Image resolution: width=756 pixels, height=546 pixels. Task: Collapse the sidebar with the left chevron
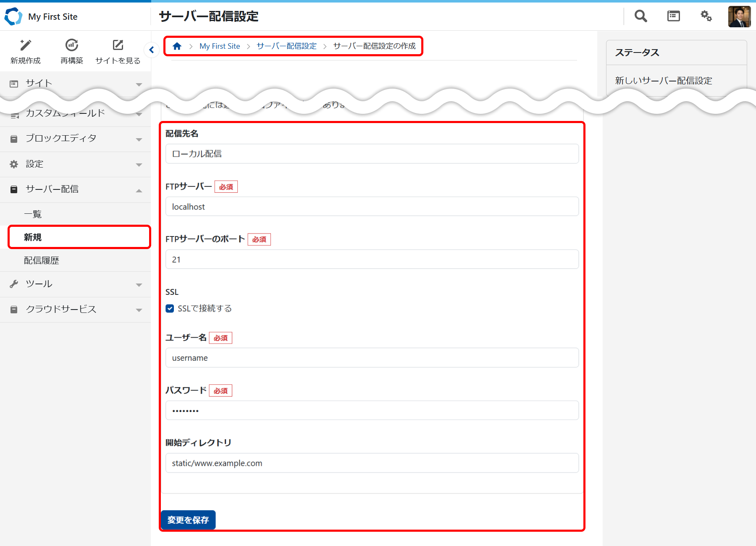click(152, 50)
